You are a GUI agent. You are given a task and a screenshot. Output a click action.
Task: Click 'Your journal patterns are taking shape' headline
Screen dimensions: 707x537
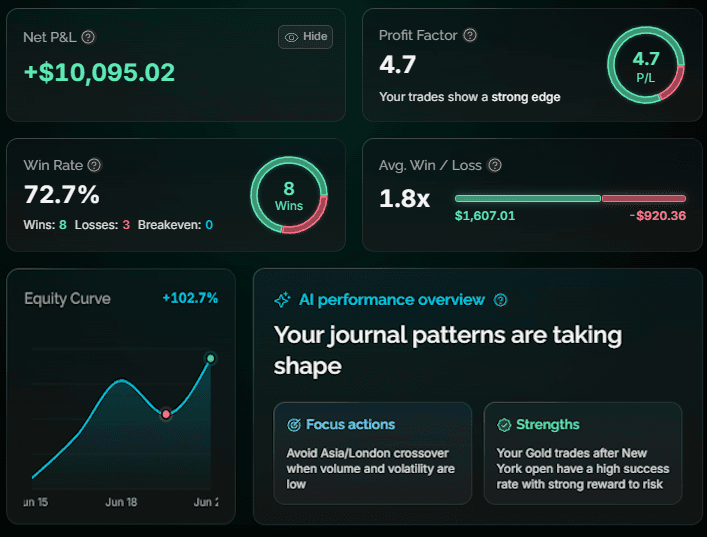pyautogui.click(x=448, y=350)
